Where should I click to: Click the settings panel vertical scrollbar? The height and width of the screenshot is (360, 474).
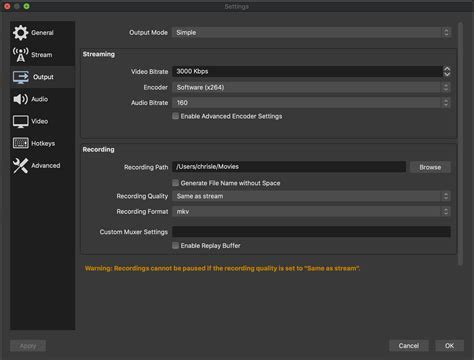(460, 144)
